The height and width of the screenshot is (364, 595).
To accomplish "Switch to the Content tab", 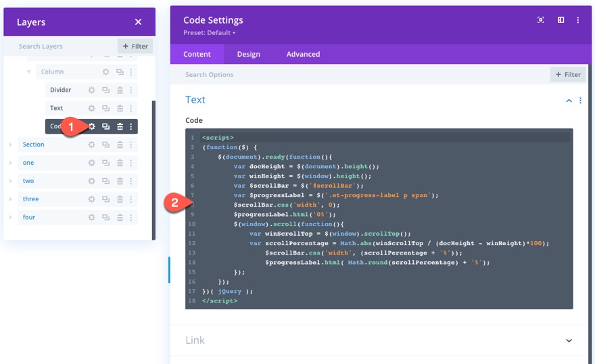I will pos(197,54).
